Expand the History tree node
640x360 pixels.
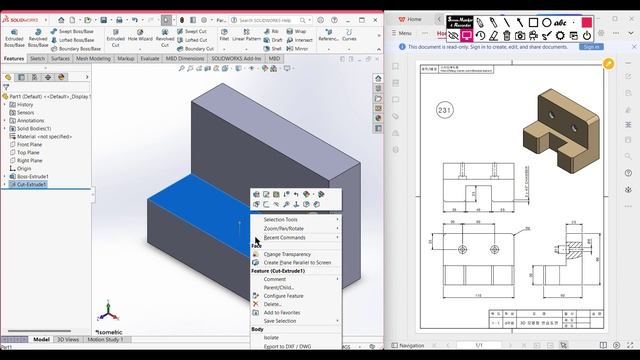(5, 105)
